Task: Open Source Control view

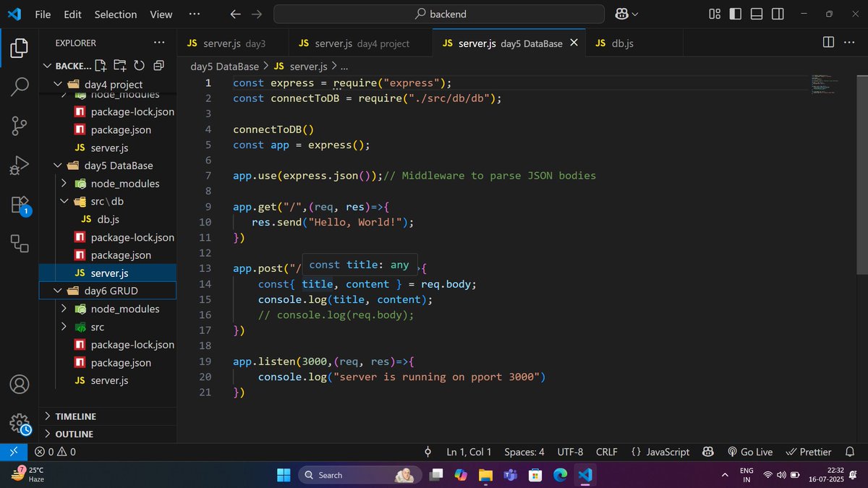Action: tap(20, 126)
